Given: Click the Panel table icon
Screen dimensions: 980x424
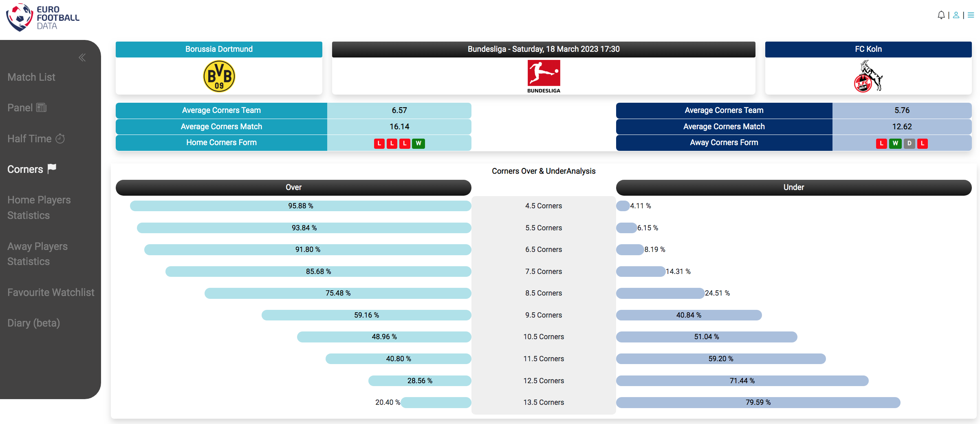Looking at the screenshot, I should [41, 108].
